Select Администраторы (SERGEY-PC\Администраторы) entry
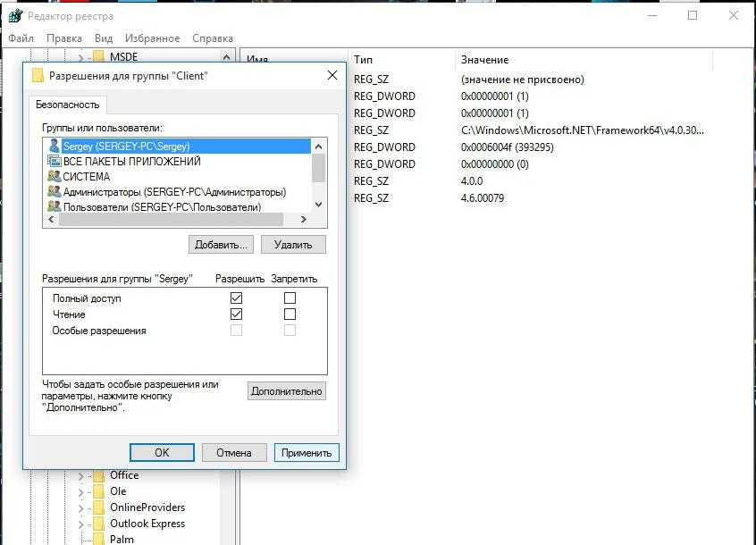 178,192
